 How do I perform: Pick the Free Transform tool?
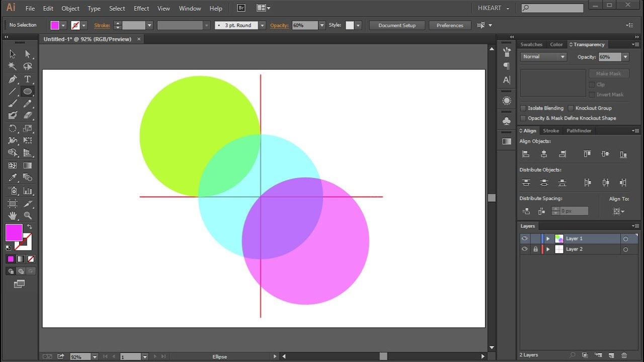[28, 140]
